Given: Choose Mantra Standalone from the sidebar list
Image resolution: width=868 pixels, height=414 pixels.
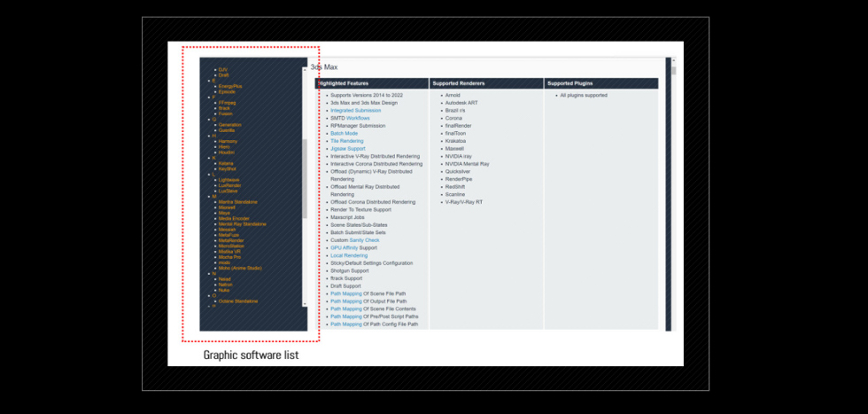Looking at the screenshot, I should 238,202.
